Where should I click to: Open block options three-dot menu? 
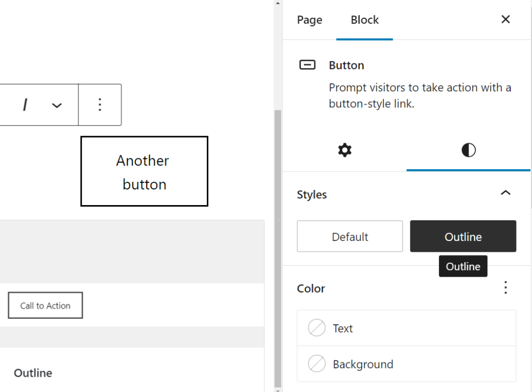coord(100,104)
